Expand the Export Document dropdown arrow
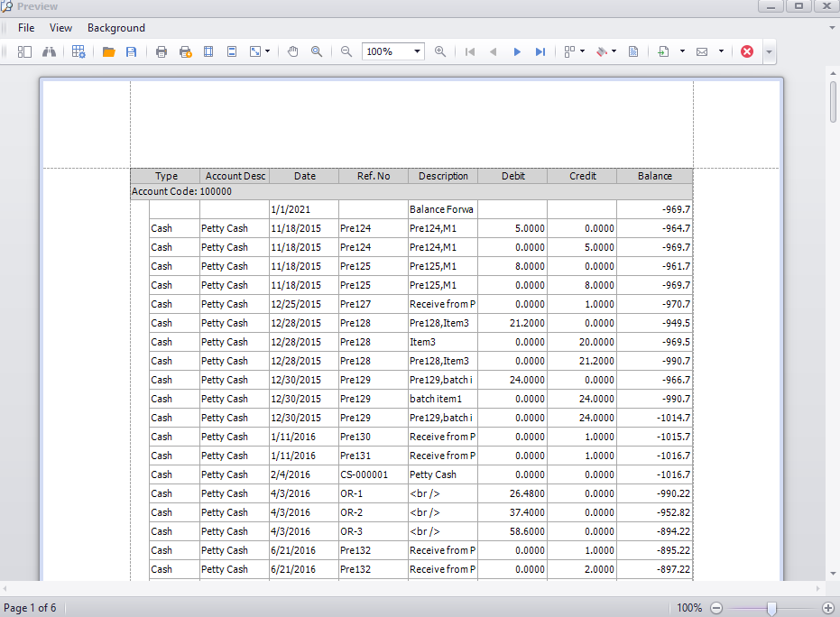Screen dimensions: 840x617 (x=682, y=52)
